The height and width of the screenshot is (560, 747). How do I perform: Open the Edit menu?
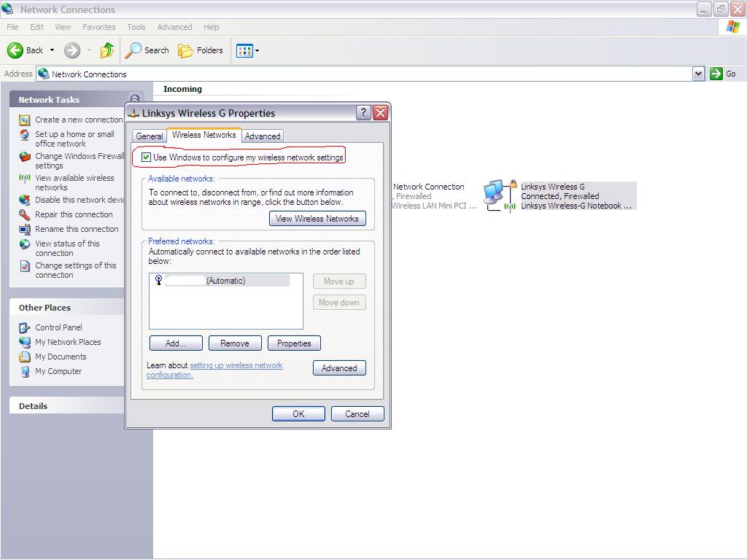pyautogui.click(x=36, y=27)
